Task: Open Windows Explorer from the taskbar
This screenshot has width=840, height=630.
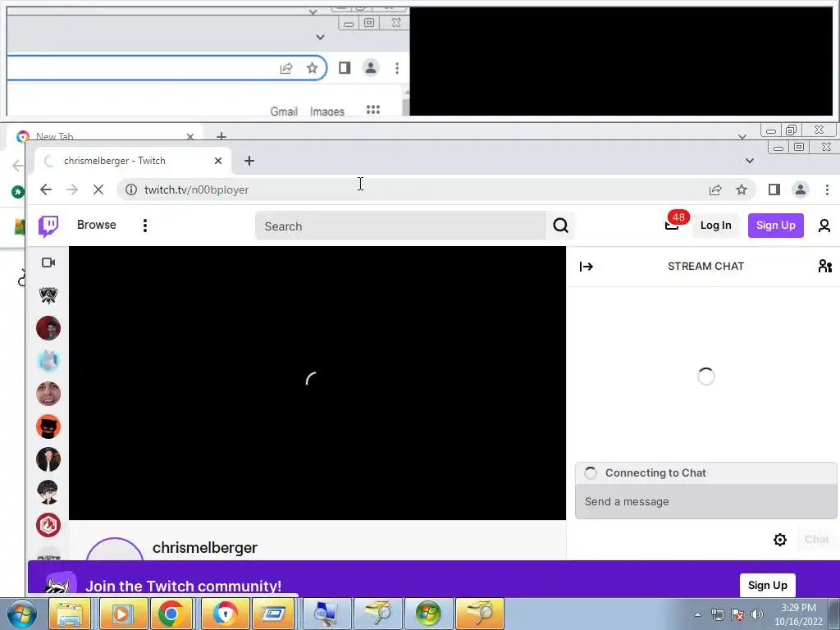Action: coord(70,614)
